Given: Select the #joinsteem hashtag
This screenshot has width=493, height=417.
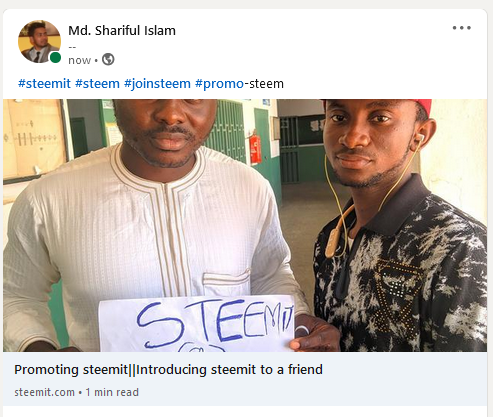Looking at the screenshot, I should click(x=157, y=83).
